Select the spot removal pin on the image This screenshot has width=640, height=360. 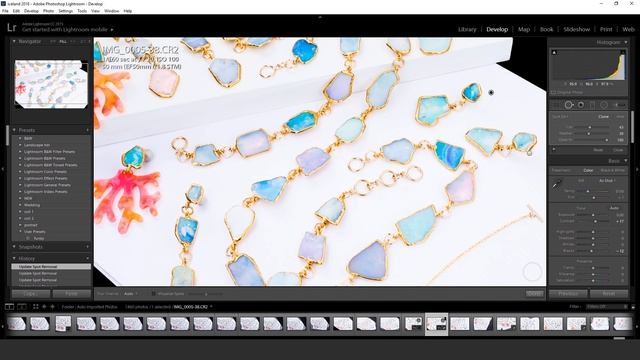point(491,93)
